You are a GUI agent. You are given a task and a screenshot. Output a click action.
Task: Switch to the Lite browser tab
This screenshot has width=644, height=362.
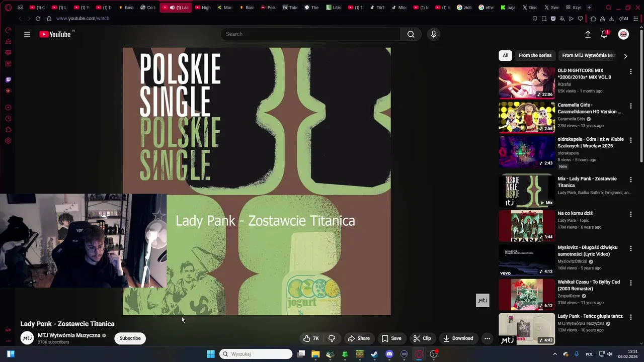334,8
